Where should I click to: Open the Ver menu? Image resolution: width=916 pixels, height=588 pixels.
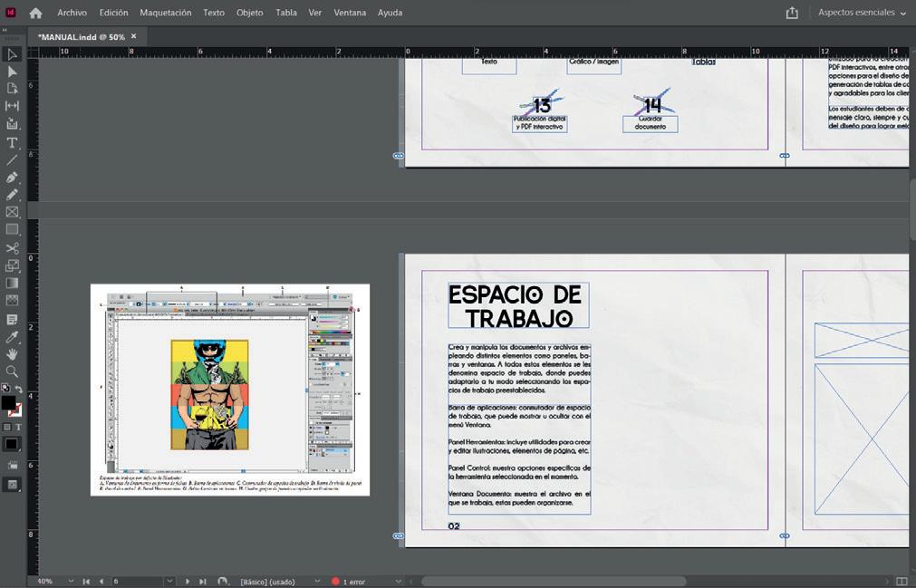coord(315,13)
